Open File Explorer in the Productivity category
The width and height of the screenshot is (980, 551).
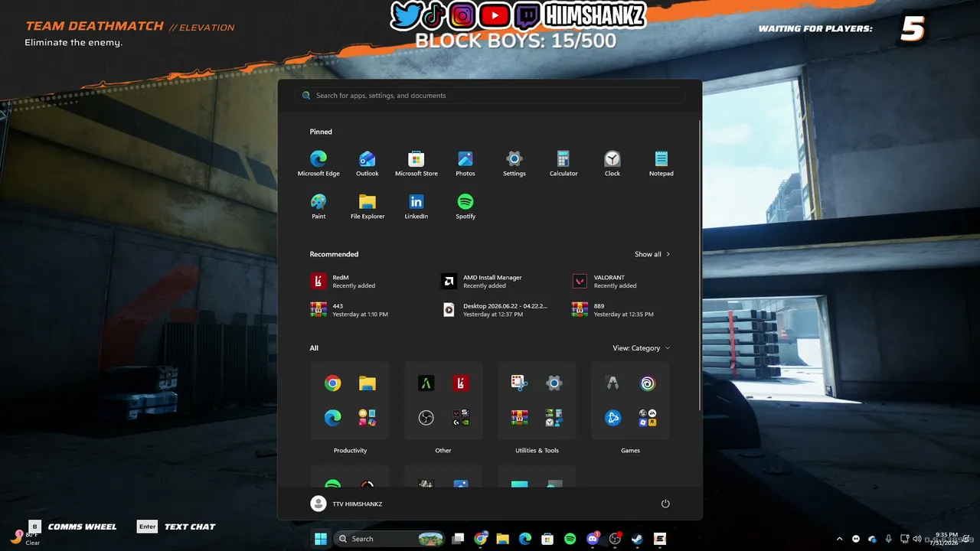coord(367,383)
